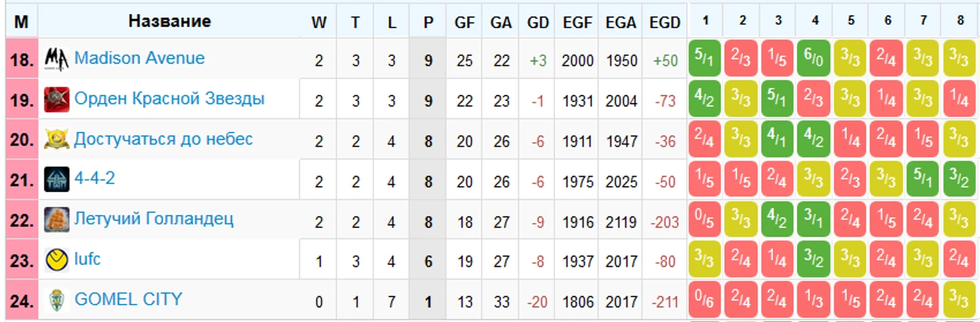The height and width of the screenshot is (322, 980).
Task: Click the EGD column header
Action: point(665,22)
